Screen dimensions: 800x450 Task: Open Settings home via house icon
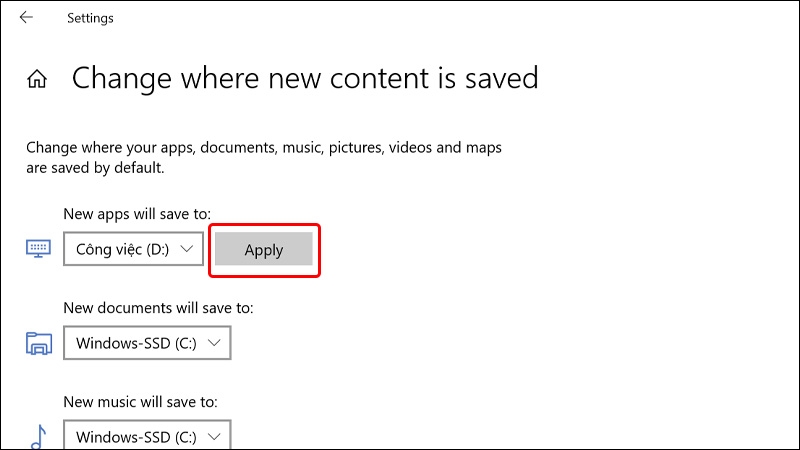(x=37, y=79)
